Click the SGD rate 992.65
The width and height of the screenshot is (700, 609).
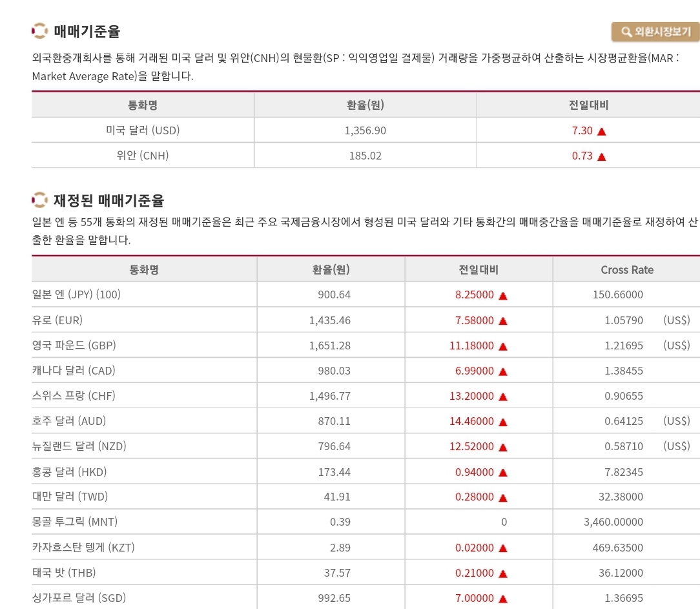tap(335, 598)
